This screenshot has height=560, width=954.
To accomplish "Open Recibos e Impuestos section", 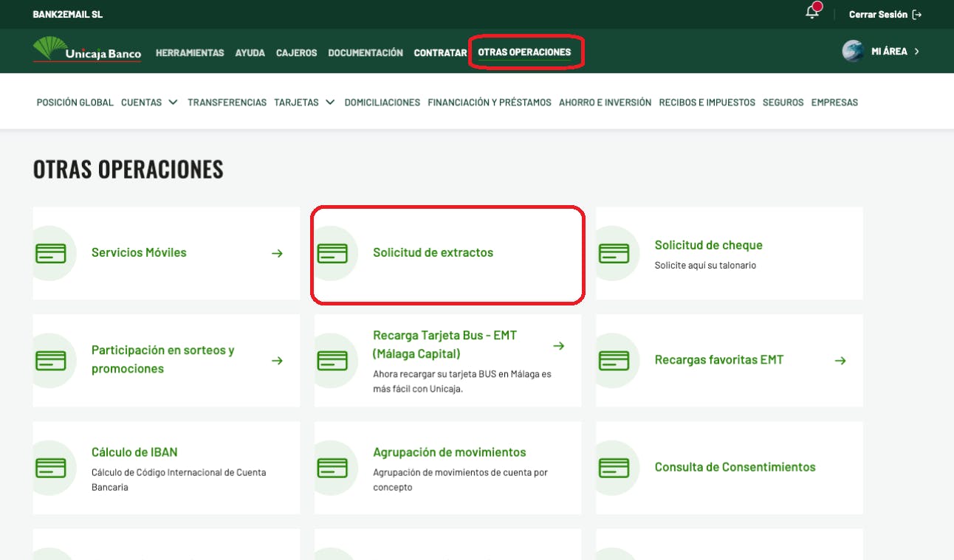I will tap(707, 103).
